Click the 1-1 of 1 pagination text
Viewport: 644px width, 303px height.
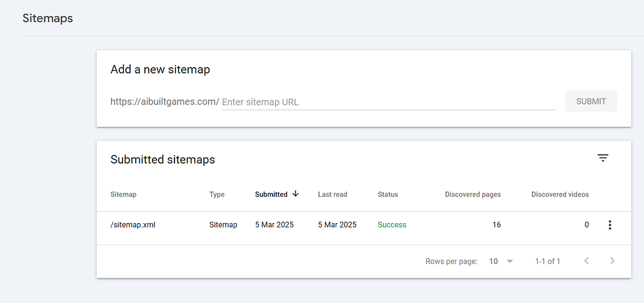[547, 261]
